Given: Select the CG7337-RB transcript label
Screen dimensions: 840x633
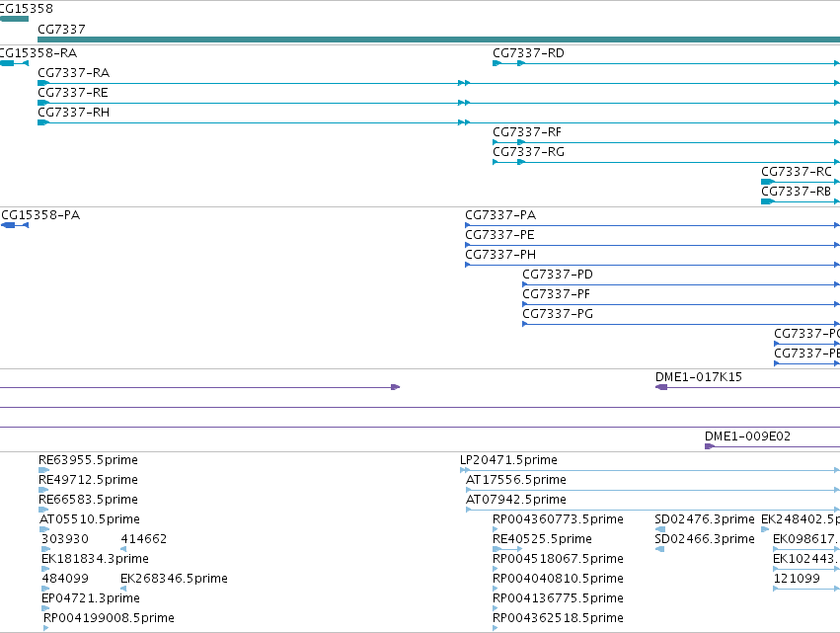Looking at the screenshot, I should [x=796, y=192].
